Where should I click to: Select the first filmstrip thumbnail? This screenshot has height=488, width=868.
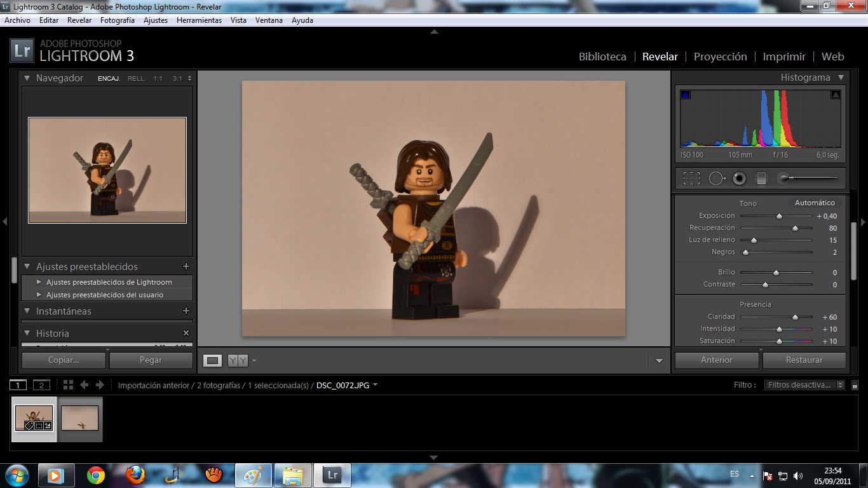34,419
